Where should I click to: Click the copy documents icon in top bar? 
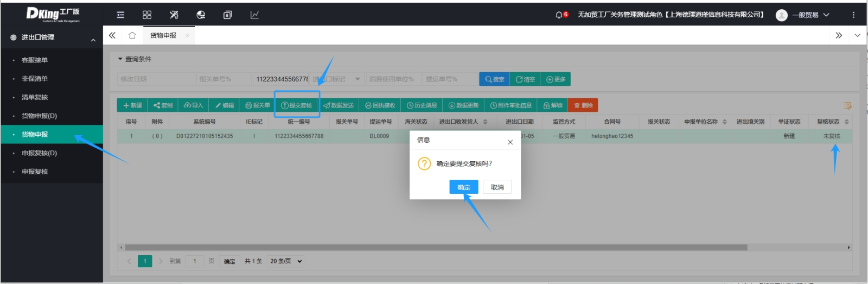[228, 15]
